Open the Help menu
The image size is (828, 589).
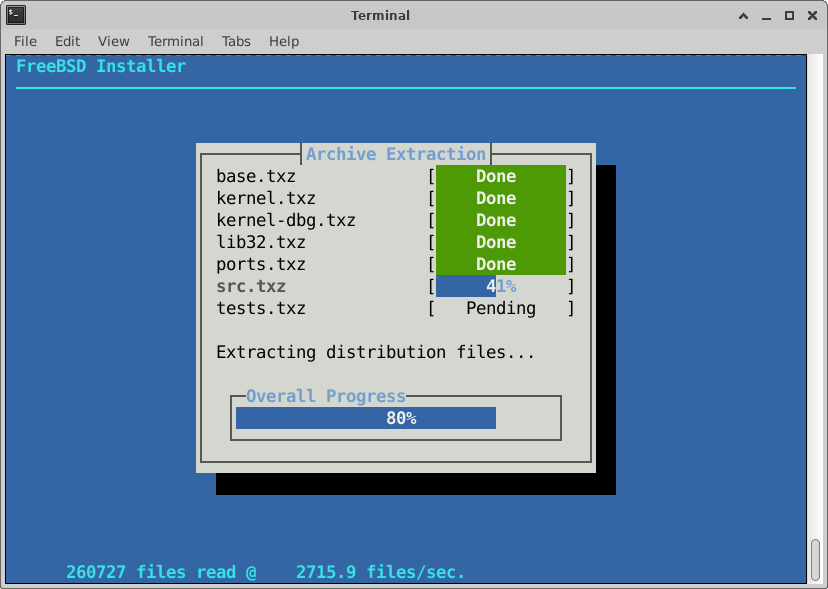[284, 41]
